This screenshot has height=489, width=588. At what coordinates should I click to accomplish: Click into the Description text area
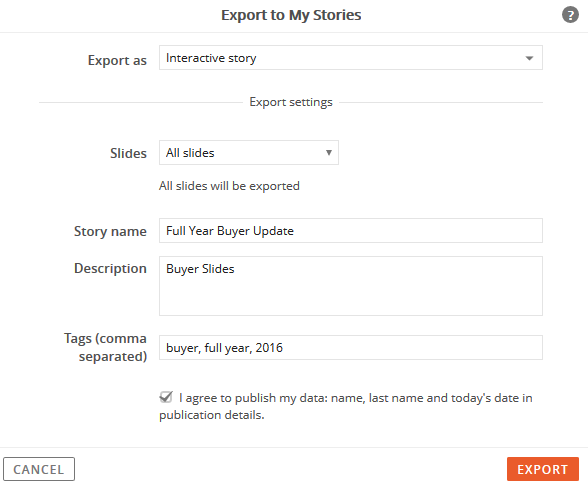tap(351, 286)
